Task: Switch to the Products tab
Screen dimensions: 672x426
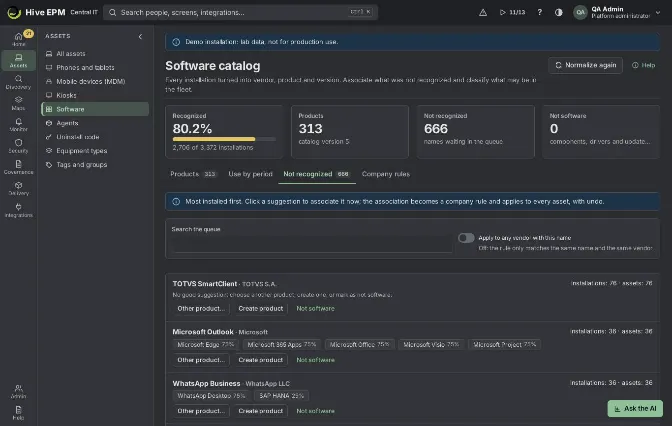Action: click(193, 174)
